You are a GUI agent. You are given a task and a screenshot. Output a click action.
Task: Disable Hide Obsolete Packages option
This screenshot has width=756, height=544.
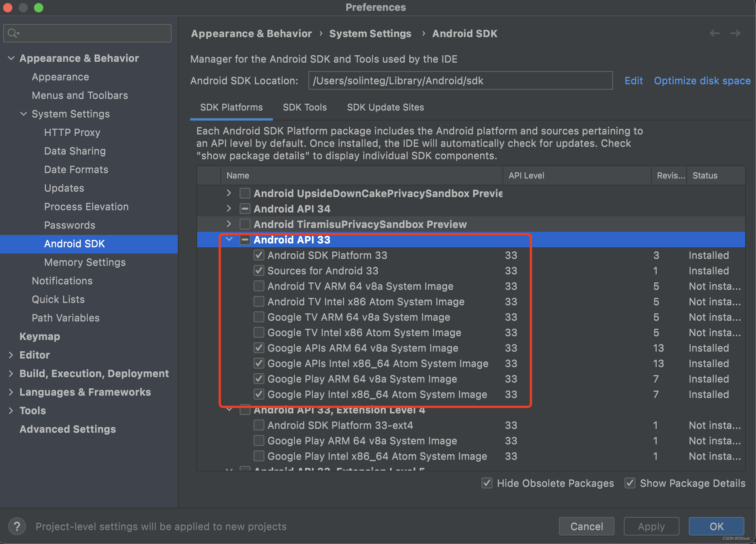(x=487, y=483)
